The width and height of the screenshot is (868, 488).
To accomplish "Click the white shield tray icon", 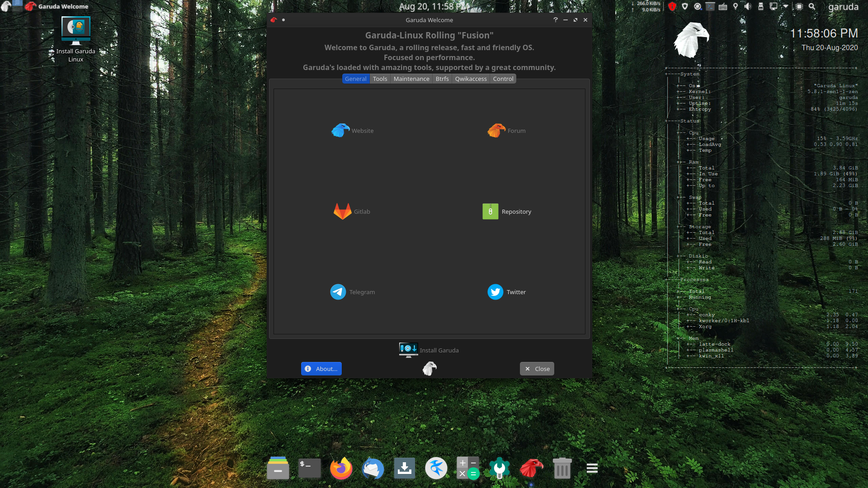I will [x=685, y=6].
